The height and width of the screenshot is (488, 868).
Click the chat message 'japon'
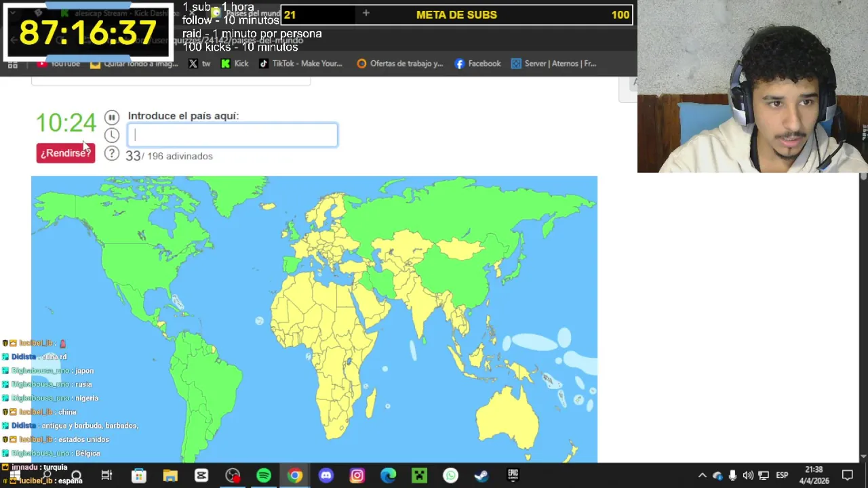pyautogui.click(x=84, y=371)
